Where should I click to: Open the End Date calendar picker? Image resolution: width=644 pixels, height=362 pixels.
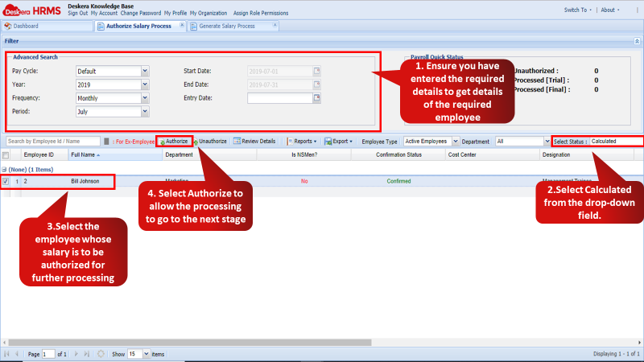click(316, 84)
